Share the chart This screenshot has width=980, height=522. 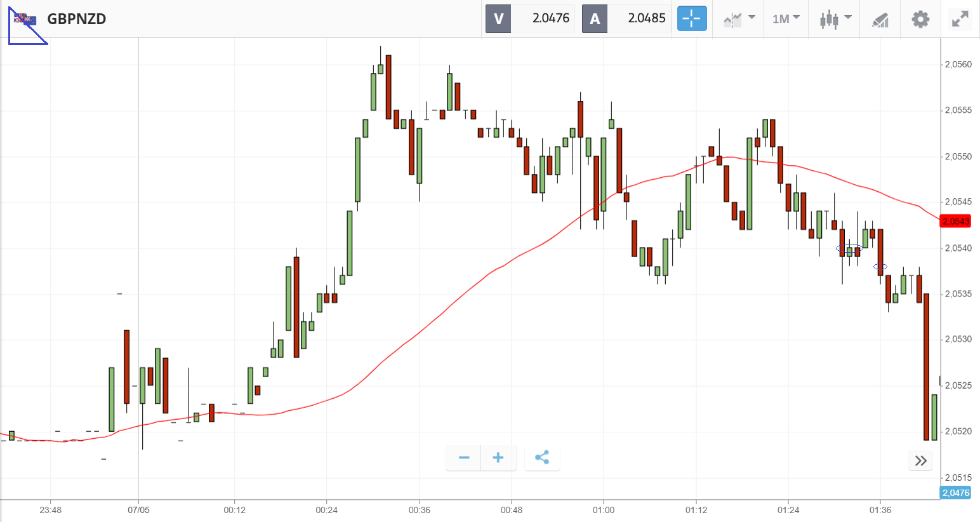[542, 458]
